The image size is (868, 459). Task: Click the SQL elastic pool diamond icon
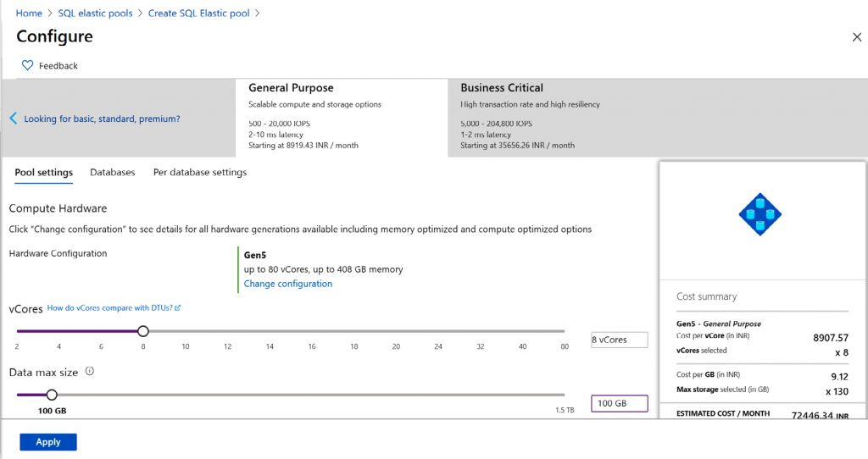pyautogui.click(x=759, y=214)
